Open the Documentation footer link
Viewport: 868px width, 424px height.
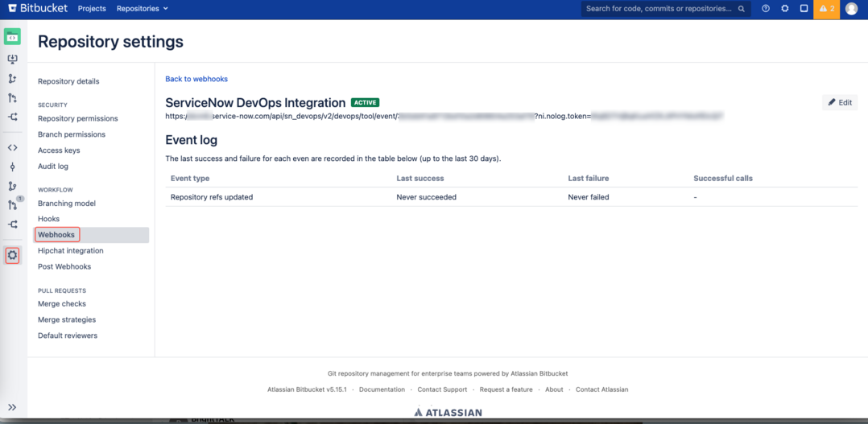[382, 389]
